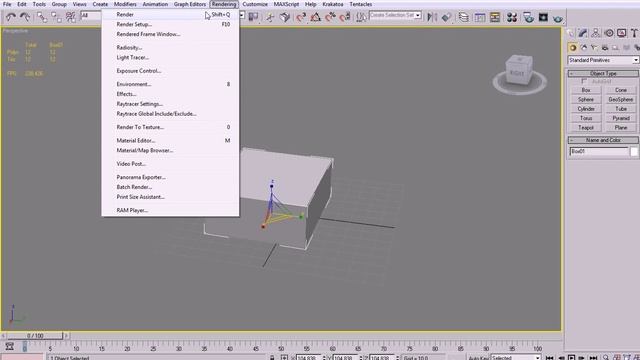Open the Standard Primitives dropdown
The width and height of the screenshot is (640, 360).
tap(603, 60)
